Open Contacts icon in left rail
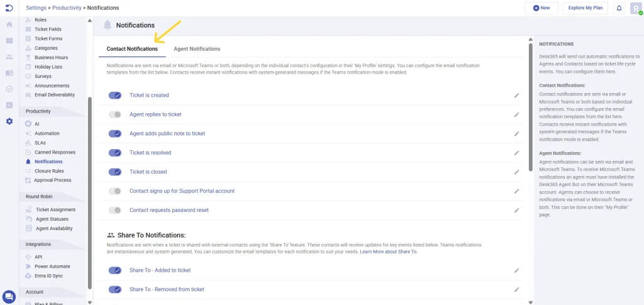The image size is (644, 305). click(9, 57)
